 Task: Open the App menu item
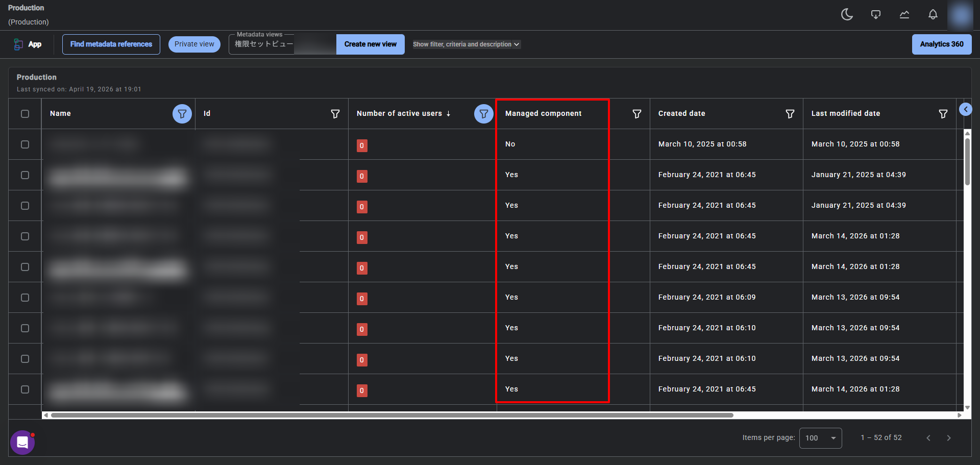[x=28, y=44]
